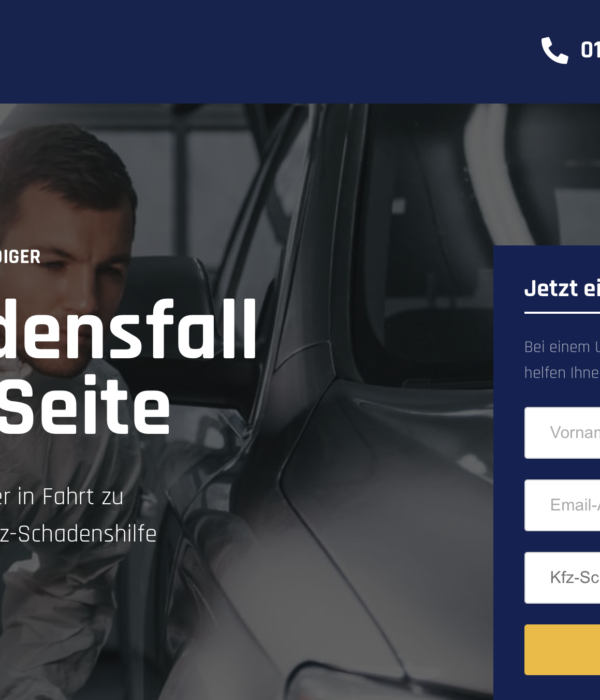Select the Email-Adresse input field
Screen dimensions: 600x700
coord(562,505)
